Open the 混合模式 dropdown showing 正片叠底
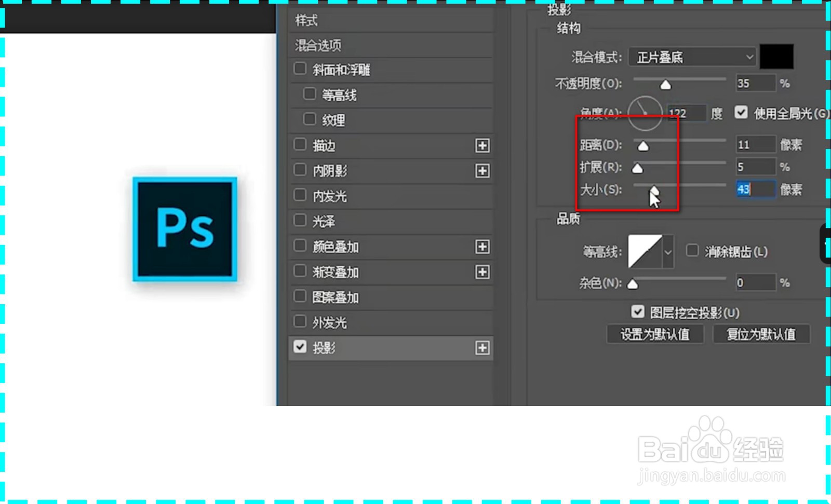831x504 pixels. 692,57
